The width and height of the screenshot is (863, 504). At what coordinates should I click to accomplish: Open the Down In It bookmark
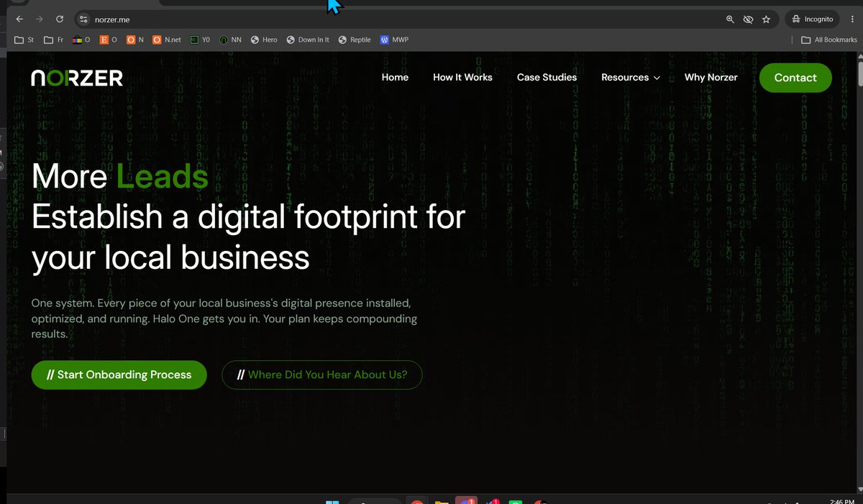[x=308, y=40]
